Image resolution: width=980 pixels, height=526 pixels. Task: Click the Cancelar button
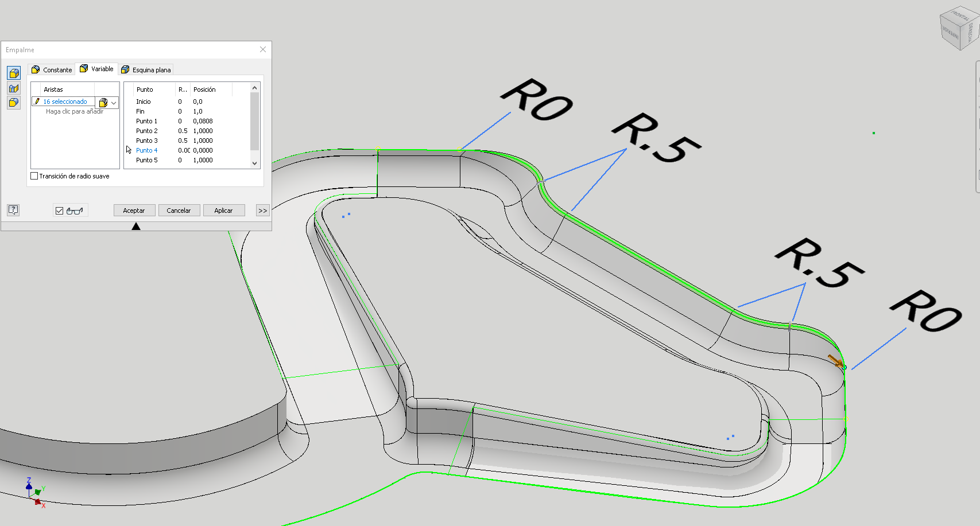179,211
